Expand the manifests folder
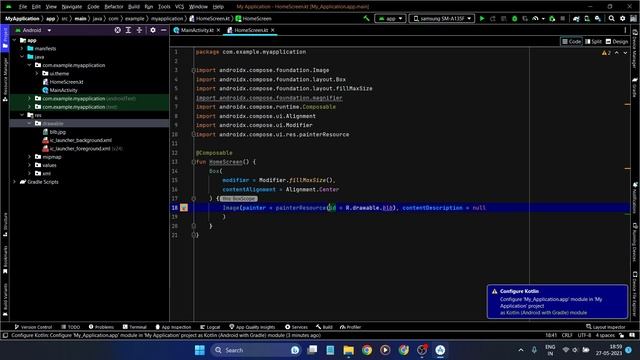 pos(22,49)
